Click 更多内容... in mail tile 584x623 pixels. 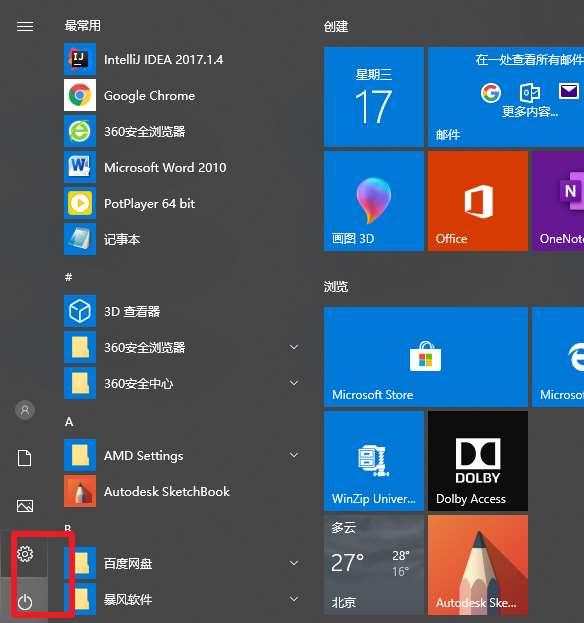click(x=530, y=112)
